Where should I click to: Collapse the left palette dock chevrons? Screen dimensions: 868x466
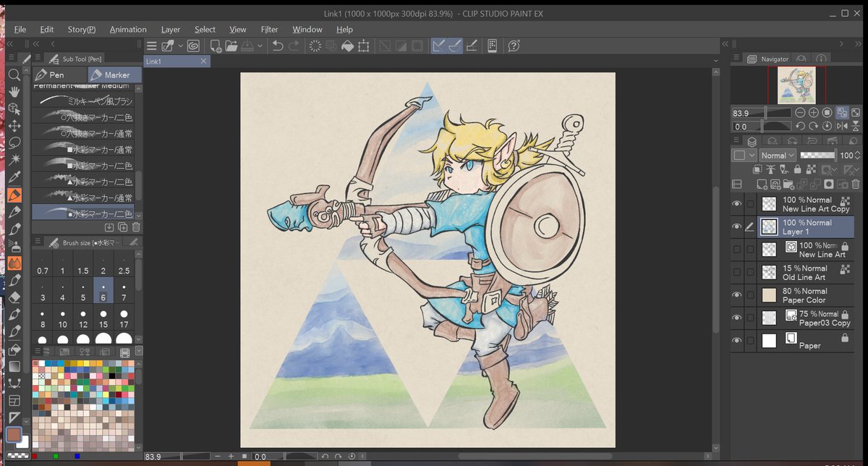click(x=11, y=45)
